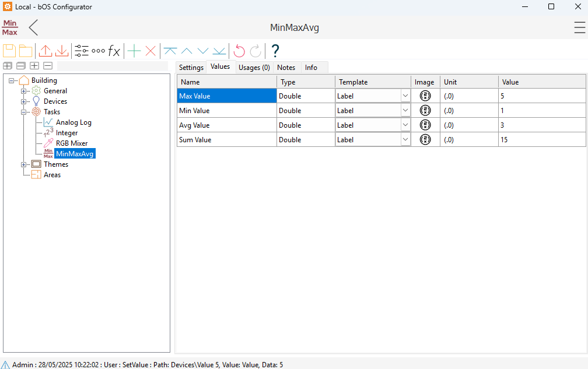This screenshot has width=588, height=369.
Task: Open a configuration with the folder icon
Action: coord(26,51)
